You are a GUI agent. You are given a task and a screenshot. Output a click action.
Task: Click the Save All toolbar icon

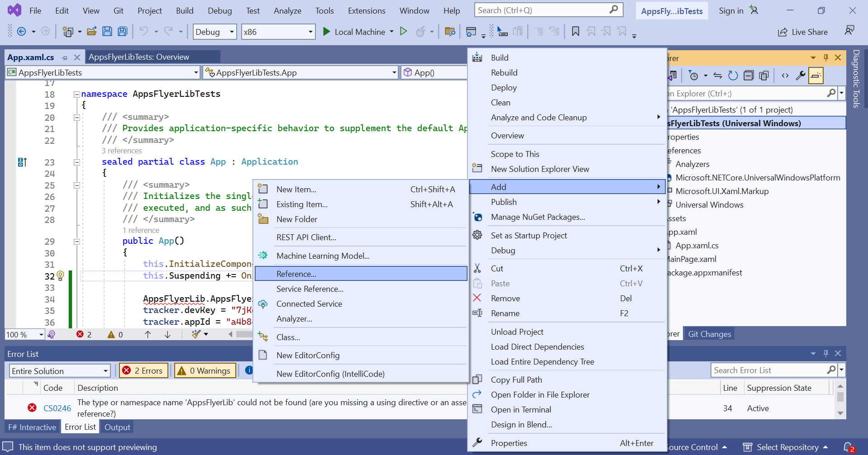pyautogui.click(x=122, y=32)
